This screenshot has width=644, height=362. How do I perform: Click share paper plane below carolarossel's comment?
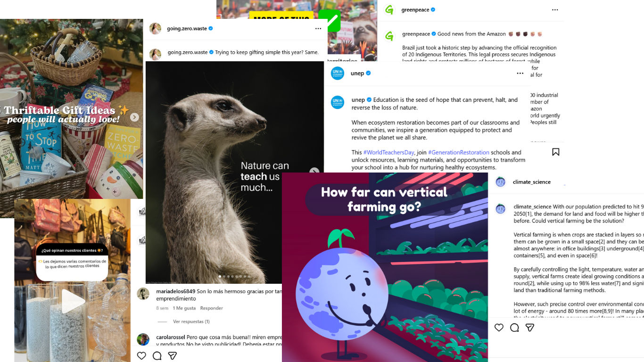(x=173, y=355)
